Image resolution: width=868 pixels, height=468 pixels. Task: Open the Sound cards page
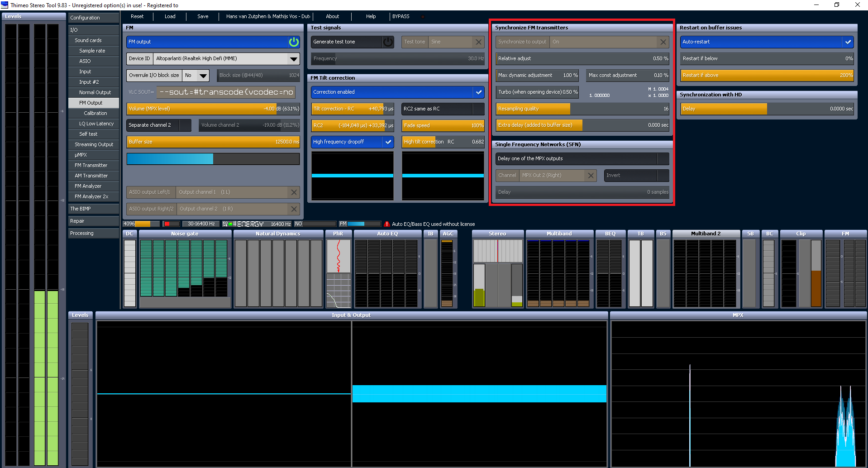[93, 40]
